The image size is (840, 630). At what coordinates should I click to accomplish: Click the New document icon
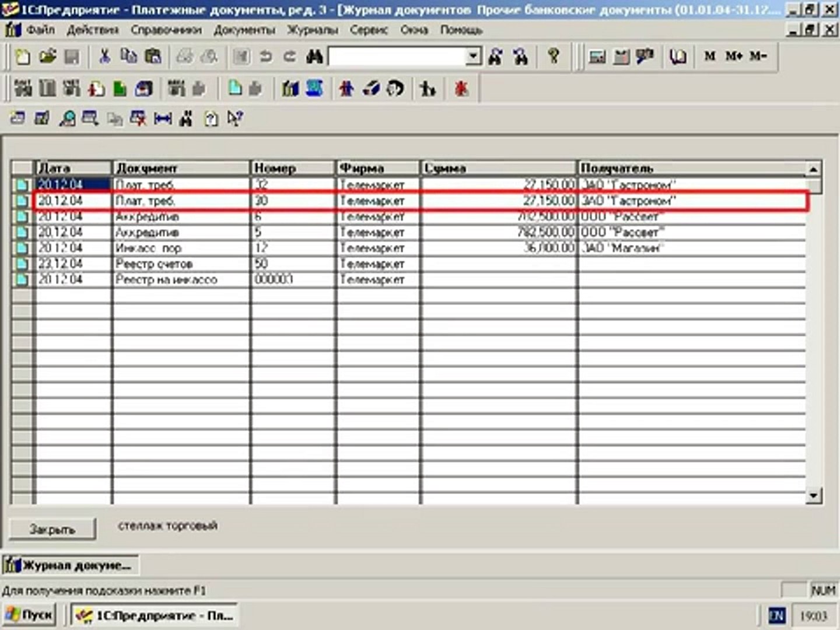tap(23, 57)
